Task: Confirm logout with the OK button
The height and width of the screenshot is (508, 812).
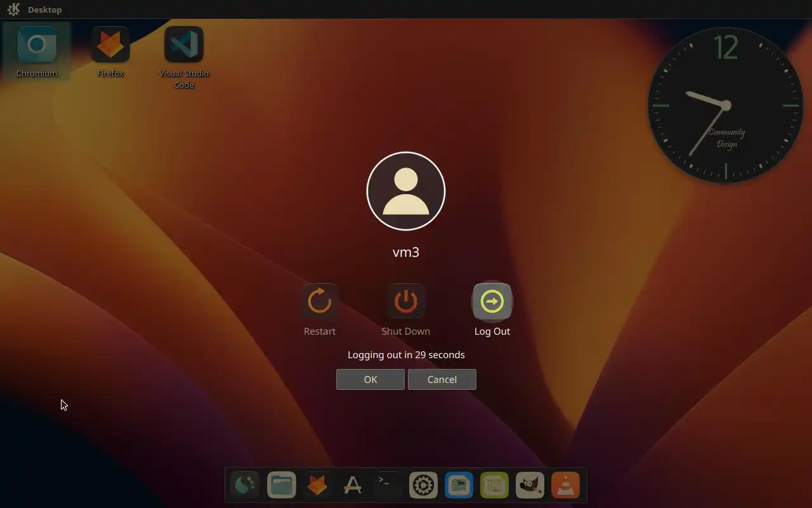Action: (370, 379)
